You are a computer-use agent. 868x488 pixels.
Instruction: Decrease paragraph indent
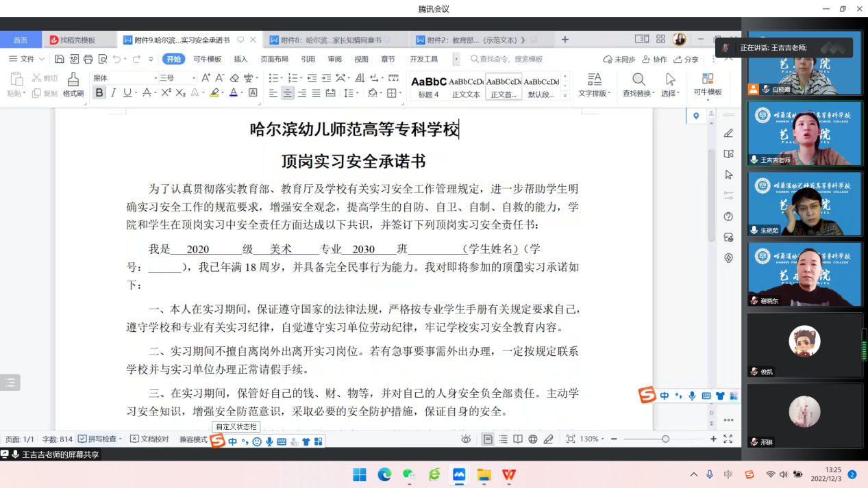click(x=312, y=78)
